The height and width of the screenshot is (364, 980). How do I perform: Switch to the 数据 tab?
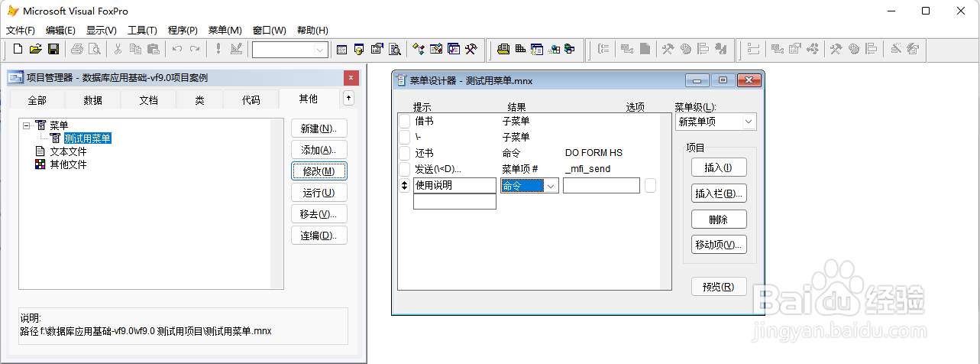click(x=93, y=100)
